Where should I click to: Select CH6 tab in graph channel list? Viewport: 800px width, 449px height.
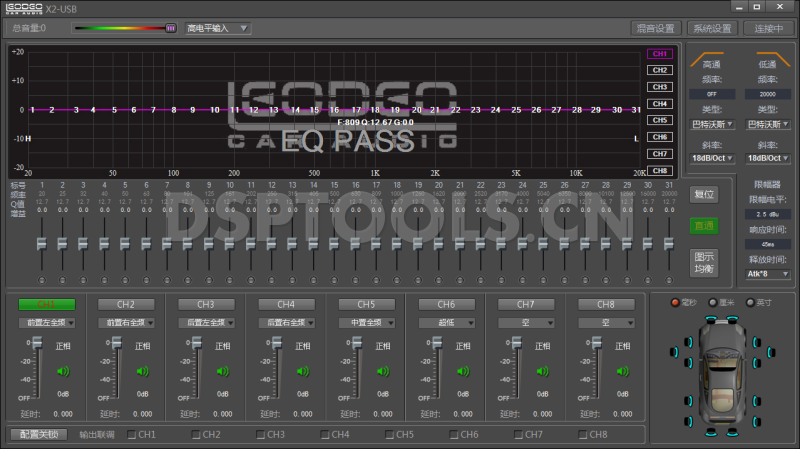[660, 137]
